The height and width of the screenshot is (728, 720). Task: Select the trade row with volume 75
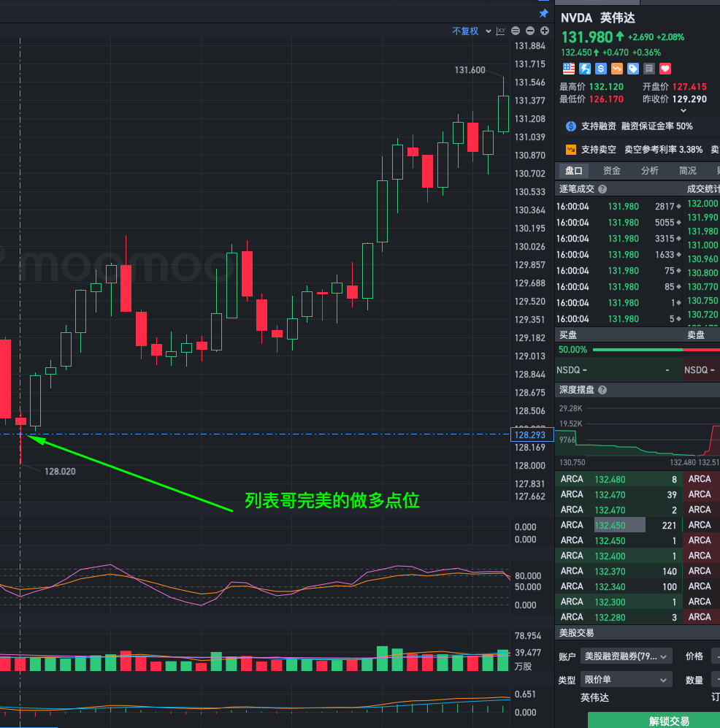pos(618,271)
